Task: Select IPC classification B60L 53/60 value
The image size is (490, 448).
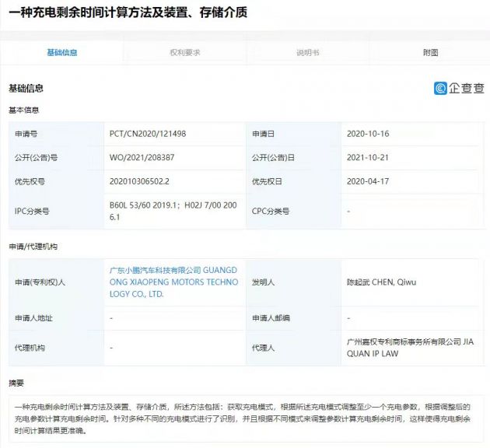Action: click(173, 212)
